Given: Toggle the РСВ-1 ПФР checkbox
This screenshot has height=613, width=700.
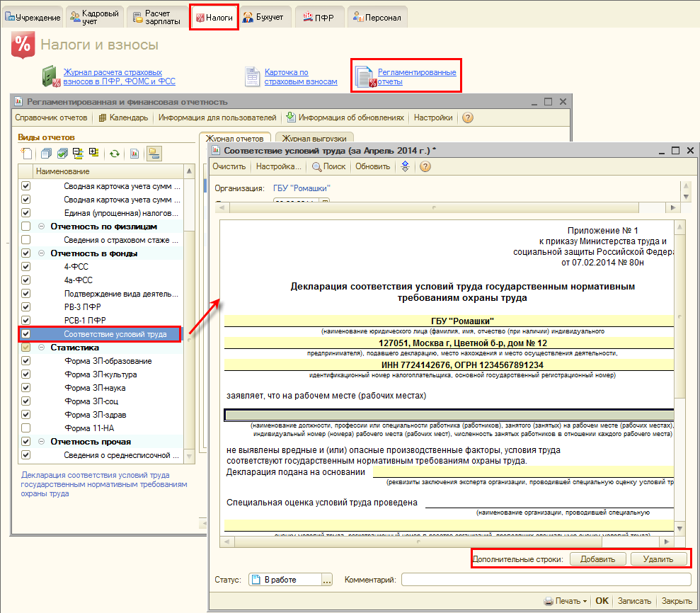Looking at the screenshot, I should tap(26, 321).
